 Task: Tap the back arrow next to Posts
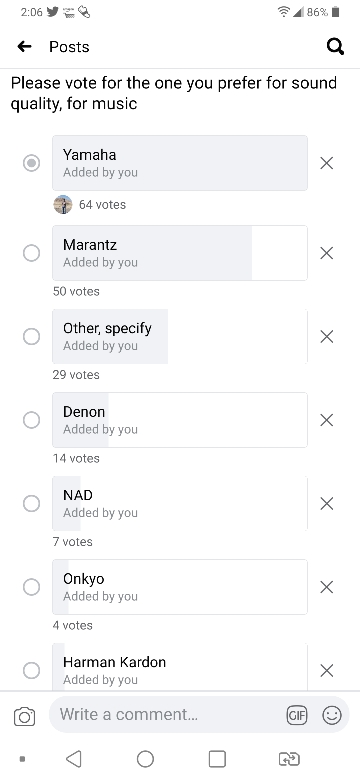pyautogui.click(x=24, y=47)
